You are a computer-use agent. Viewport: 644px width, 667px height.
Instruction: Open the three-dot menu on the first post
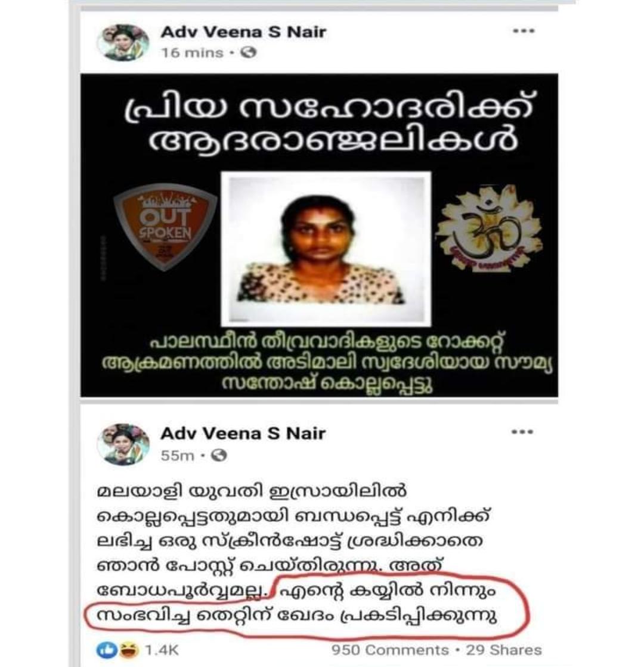click(524, 31)
